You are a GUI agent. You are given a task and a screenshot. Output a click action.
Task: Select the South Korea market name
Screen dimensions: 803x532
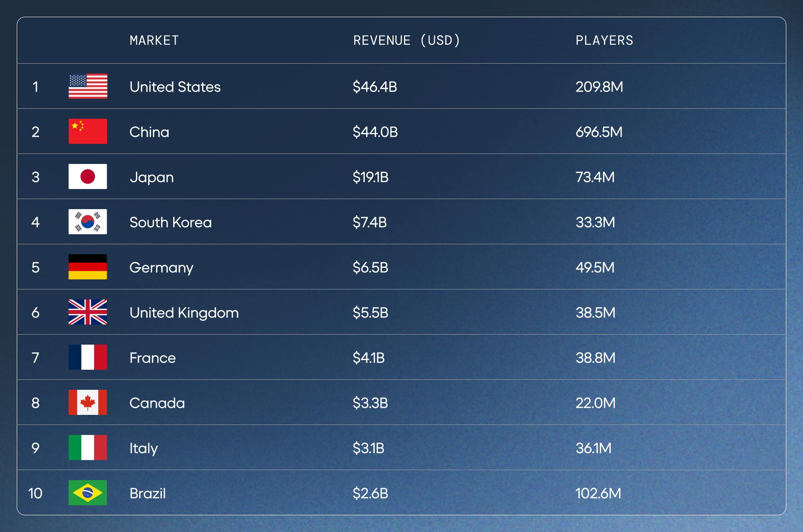[171, 223]
